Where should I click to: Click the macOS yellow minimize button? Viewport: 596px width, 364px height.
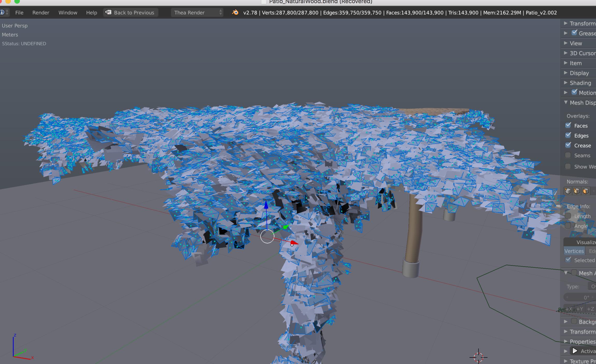(x=8, y=1)
